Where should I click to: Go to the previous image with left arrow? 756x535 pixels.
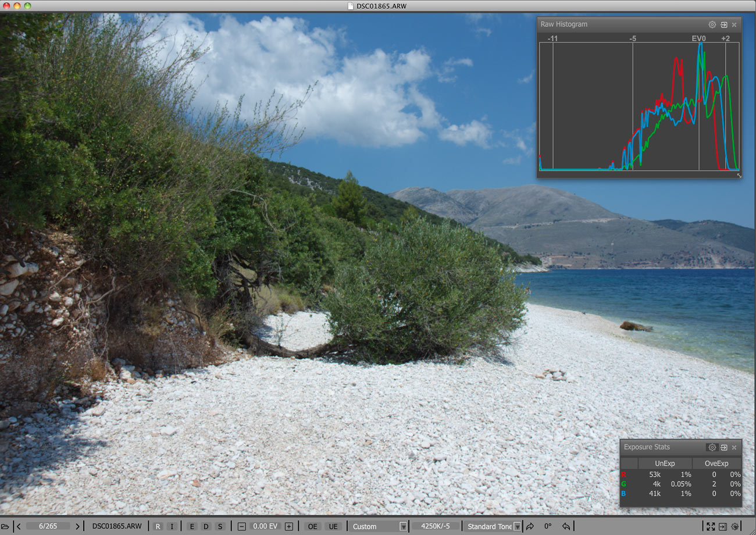19,526
